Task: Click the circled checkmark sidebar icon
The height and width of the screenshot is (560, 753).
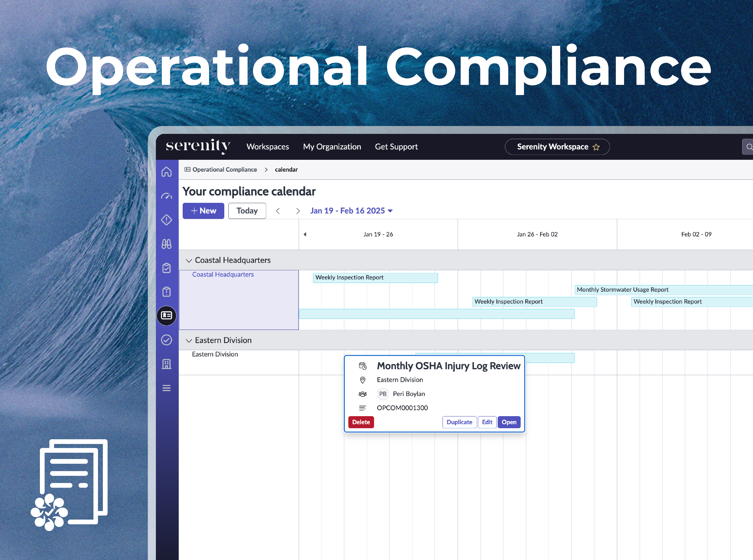Action: 166,340
